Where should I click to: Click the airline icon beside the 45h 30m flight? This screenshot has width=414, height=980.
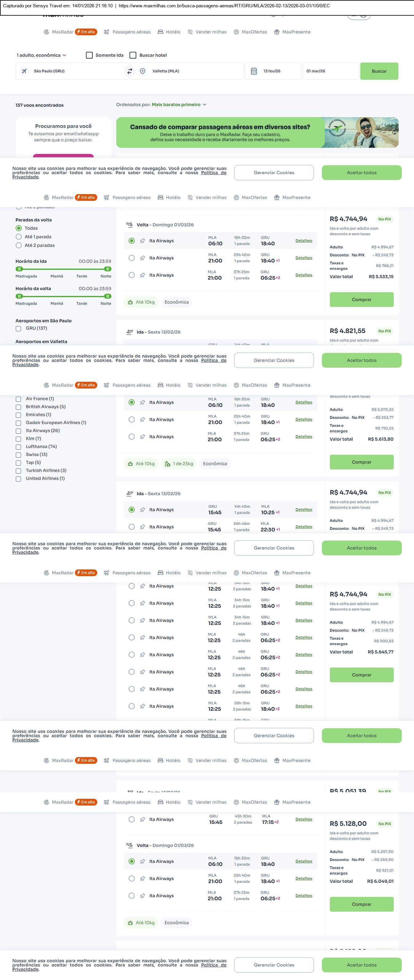click(x=142, y=819)
